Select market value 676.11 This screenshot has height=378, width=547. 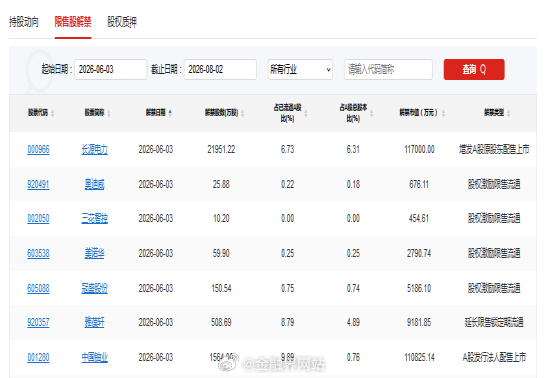[x=419, y=184]
